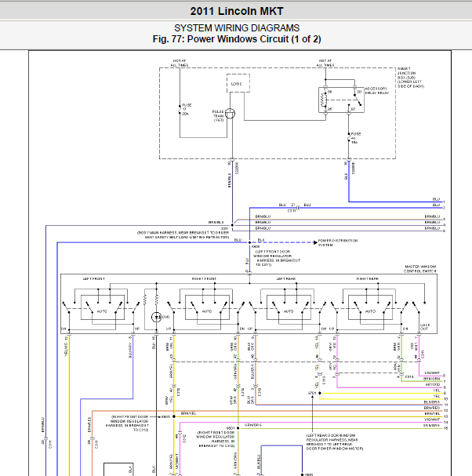Click the 'GRY/VIO' wire label at line 8
Image resolution: width=472 pixels, height=476 pixels.
(433, 384)
